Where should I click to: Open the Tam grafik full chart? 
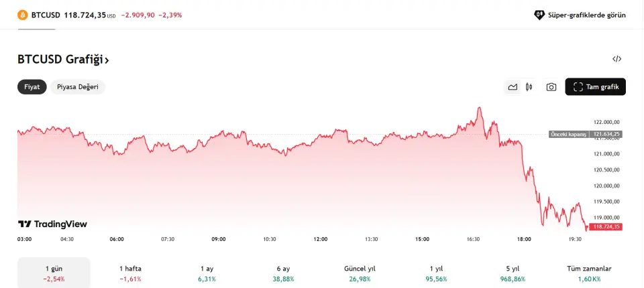595,87
